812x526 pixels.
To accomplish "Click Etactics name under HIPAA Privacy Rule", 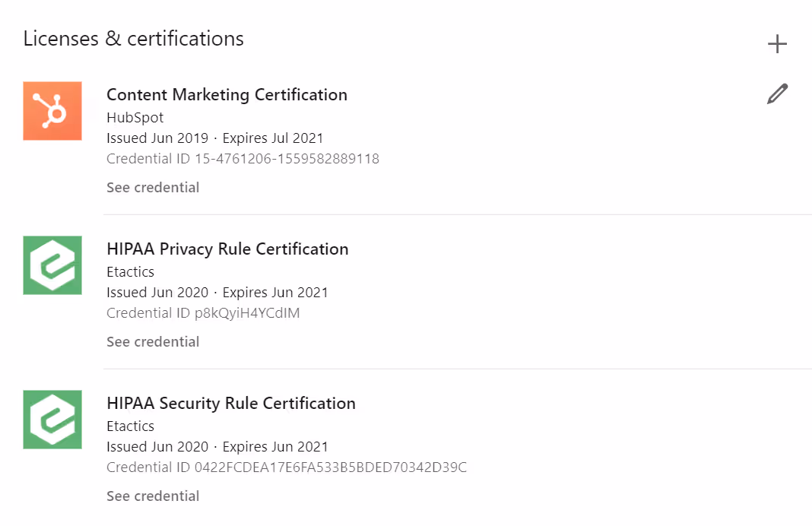I will pyautogui.click(x=130, y=272).
